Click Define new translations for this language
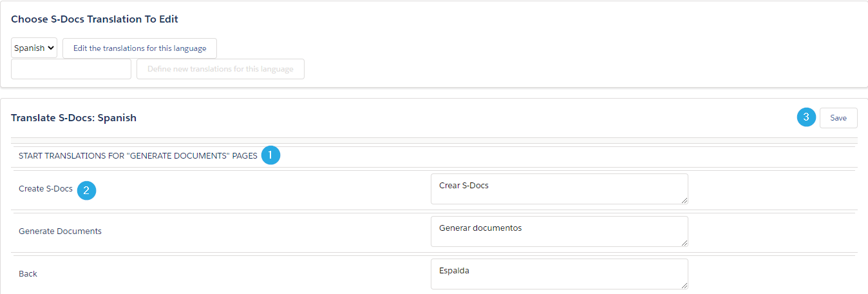The image size is (868, 294). tap(220, 69)
